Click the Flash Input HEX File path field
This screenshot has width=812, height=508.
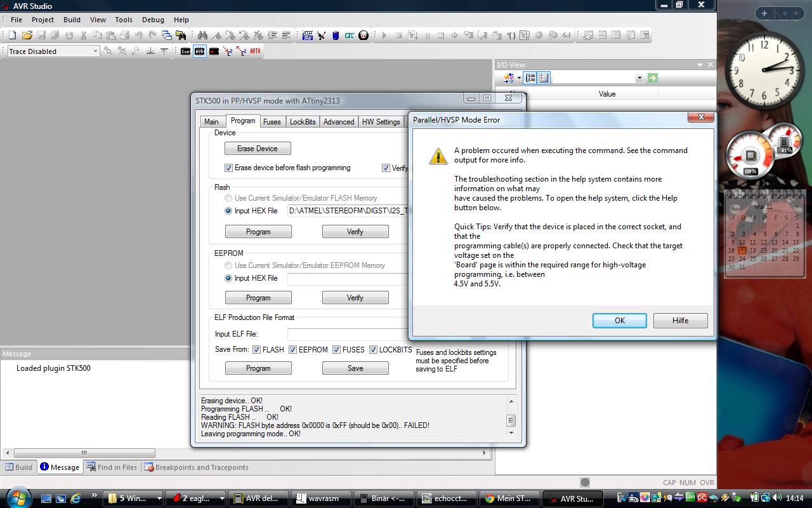348,211
